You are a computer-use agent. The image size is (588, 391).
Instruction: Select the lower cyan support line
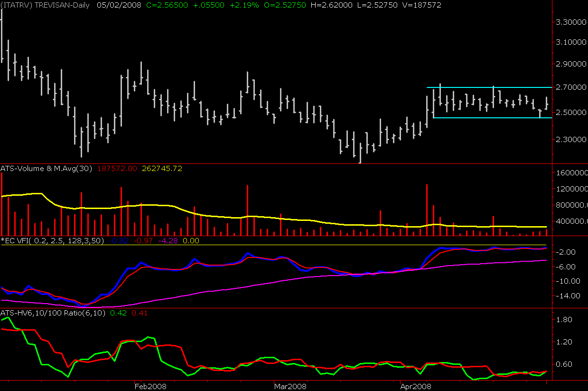point(489,118)
